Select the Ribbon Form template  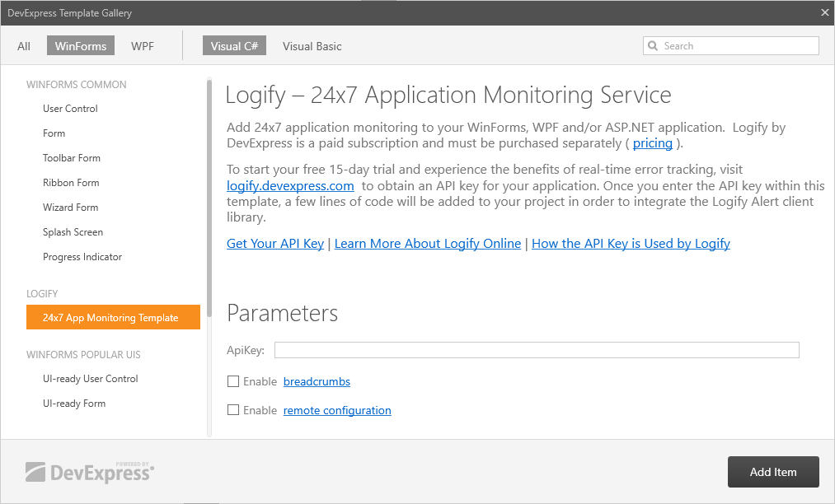(71, 183)
